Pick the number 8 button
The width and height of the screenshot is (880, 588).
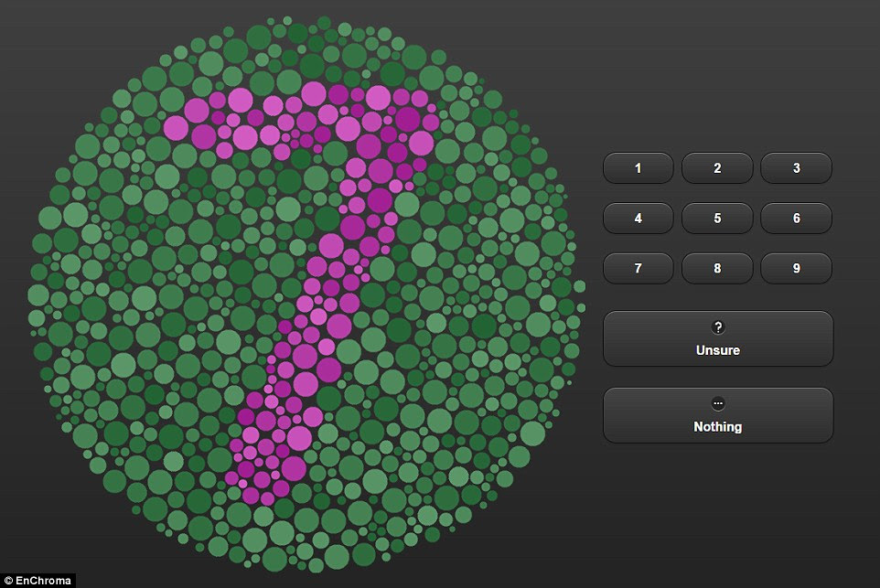tap(717, 268)
